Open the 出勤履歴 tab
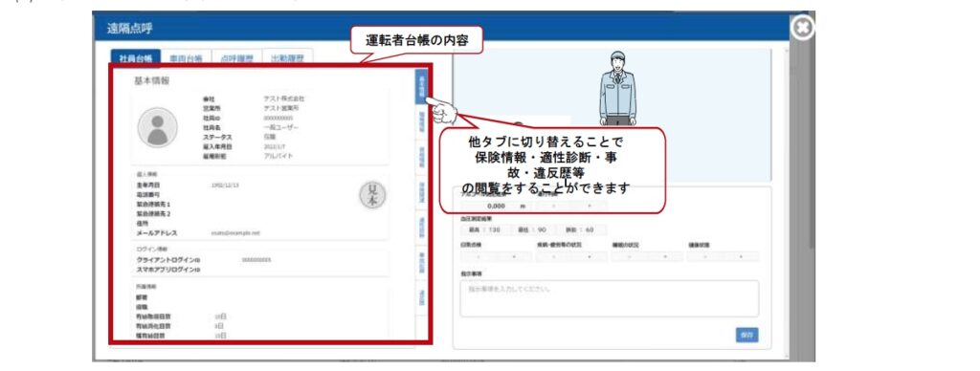980x371 pixels. [287, 57]
